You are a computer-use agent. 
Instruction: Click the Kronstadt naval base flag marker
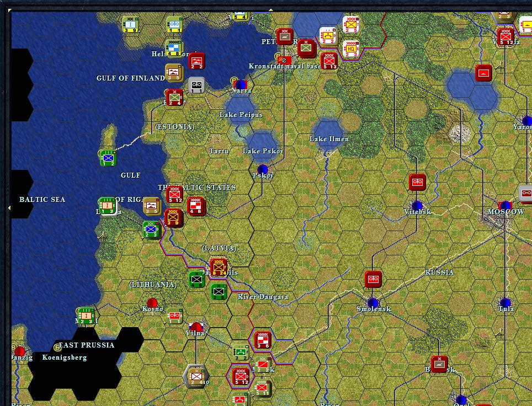pos(284,60)
